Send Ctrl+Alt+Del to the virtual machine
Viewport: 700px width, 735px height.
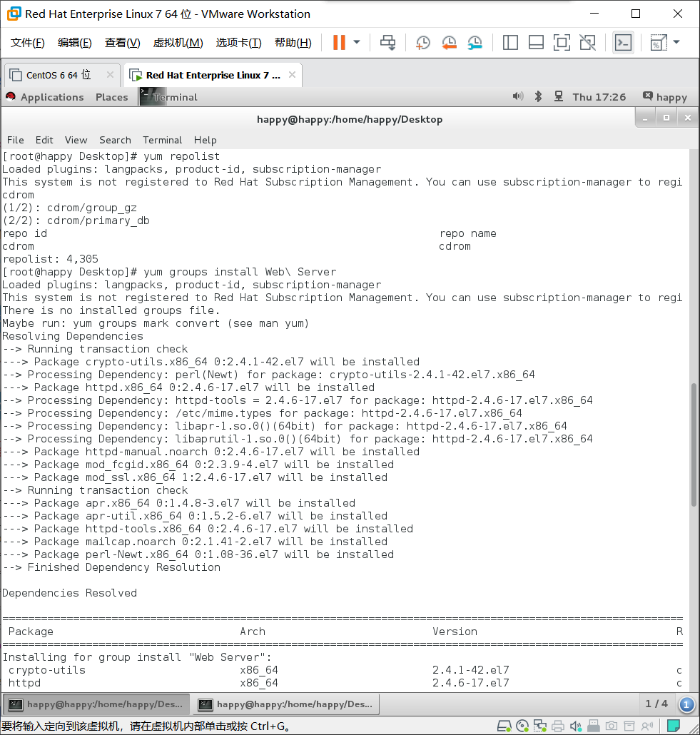[387, 43]
